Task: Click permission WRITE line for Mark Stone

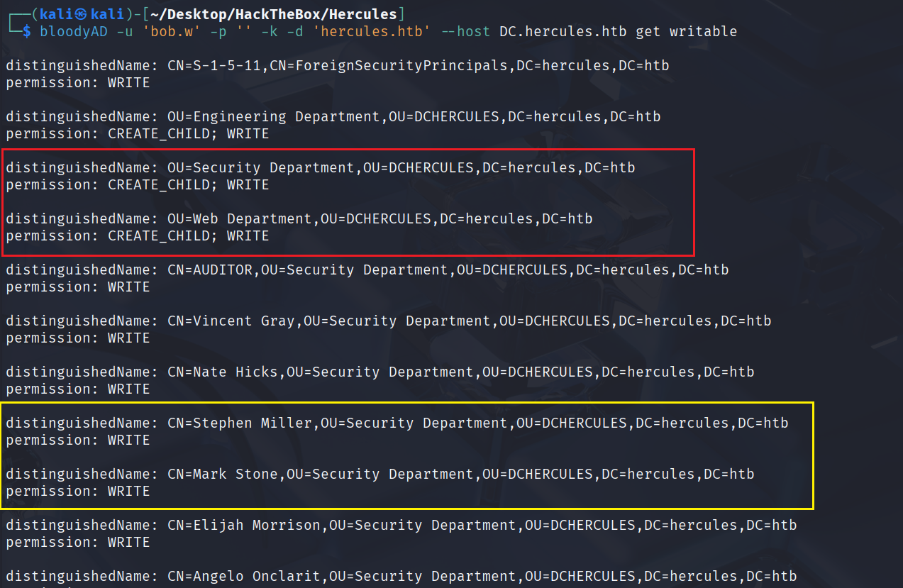Action: (78, 492)
